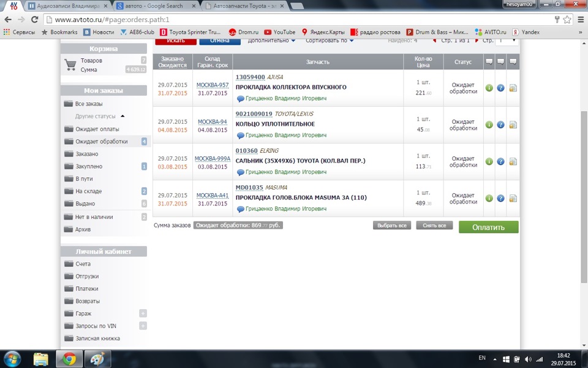This screenshot has width=588, height=368.
Task: Bookmark page using the star icon
Action: tap(567, 20)
